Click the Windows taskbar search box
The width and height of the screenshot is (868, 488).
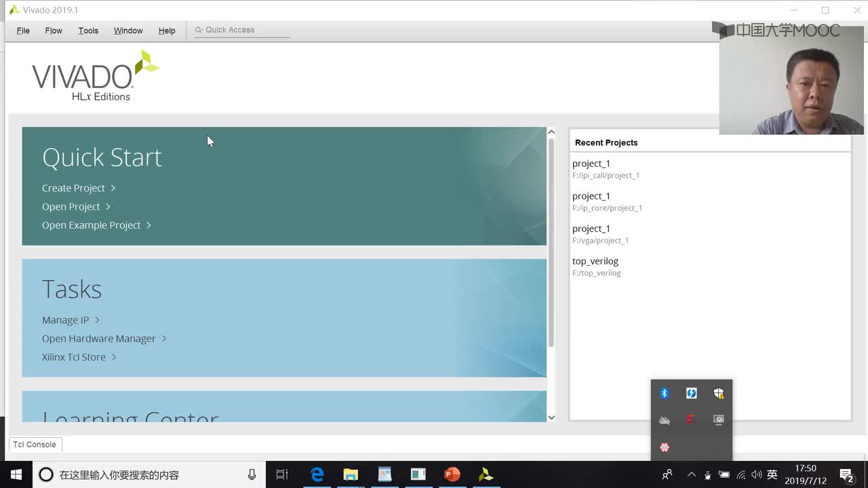[x=149, y=474]
